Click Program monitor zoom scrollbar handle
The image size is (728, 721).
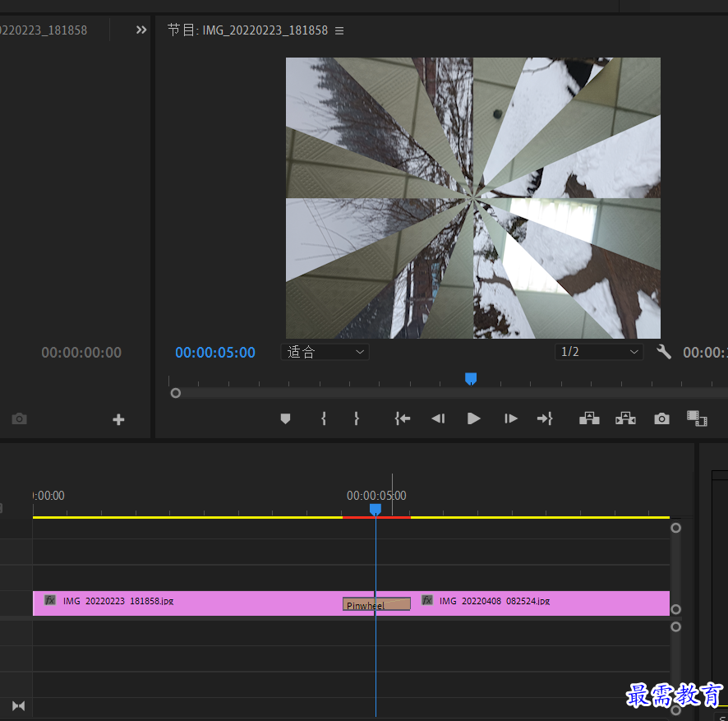[x=176, y=394]
